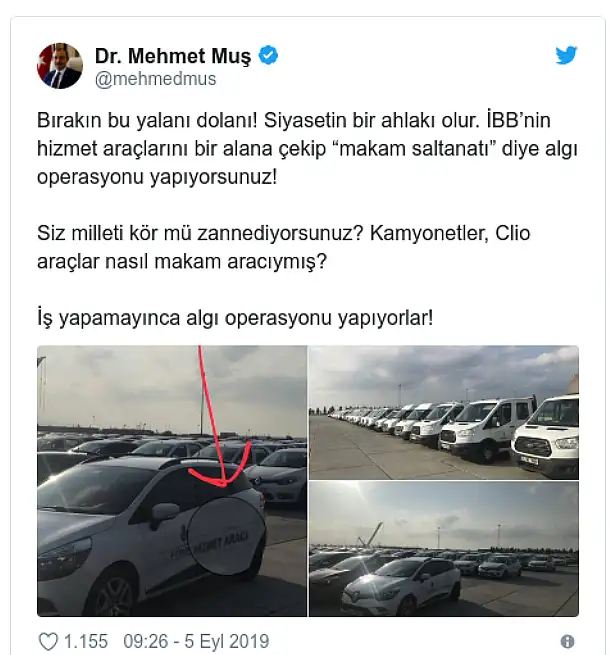Open the @mehmedmus handle link

[x=156, y=79]
